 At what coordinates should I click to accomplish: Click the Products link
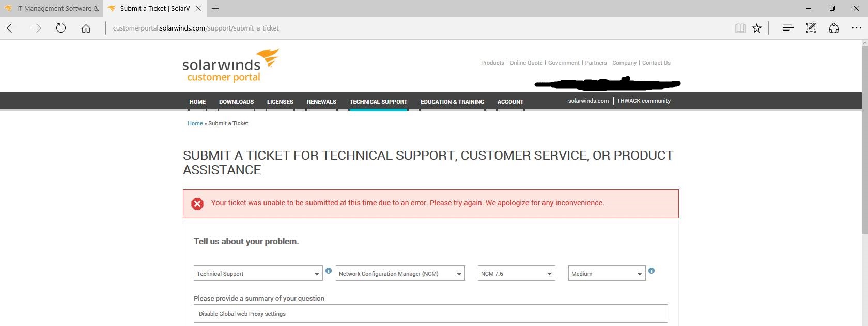492,63
